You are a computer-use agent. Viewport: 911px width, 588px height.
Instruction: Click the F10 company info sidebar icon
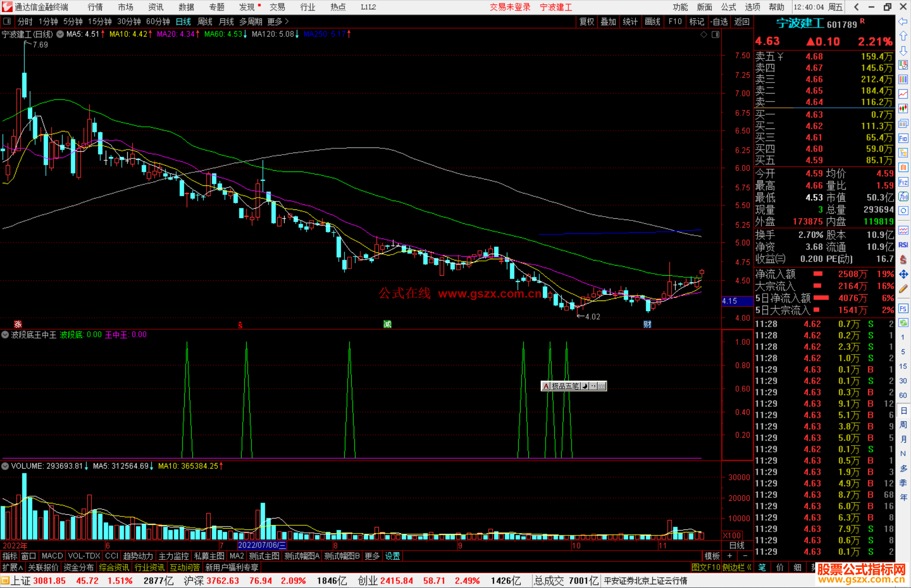(903, 138)
